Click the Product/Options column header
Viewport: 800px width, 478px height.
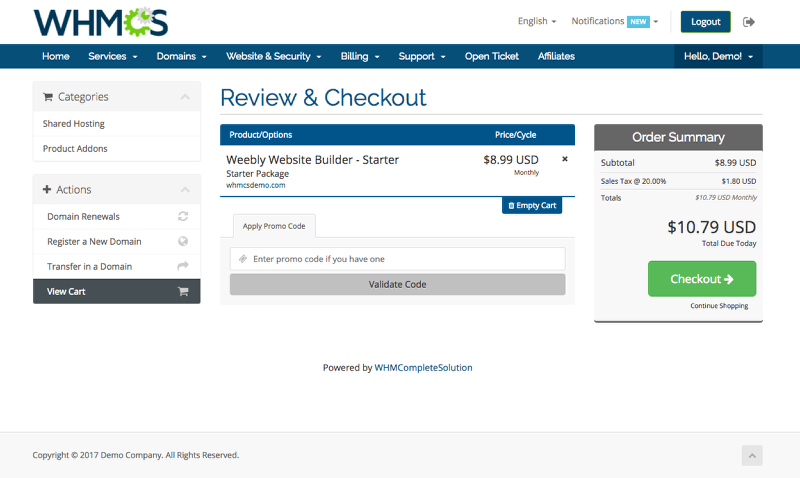click(x=260, y=135)
